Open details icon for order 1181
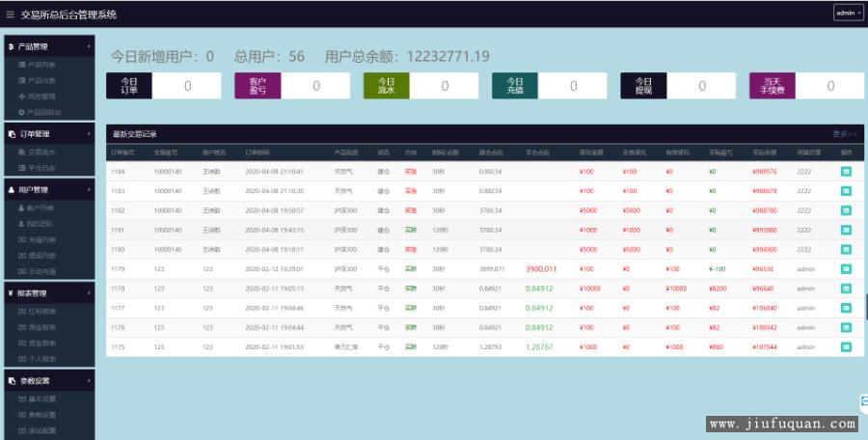 point(846,230)
